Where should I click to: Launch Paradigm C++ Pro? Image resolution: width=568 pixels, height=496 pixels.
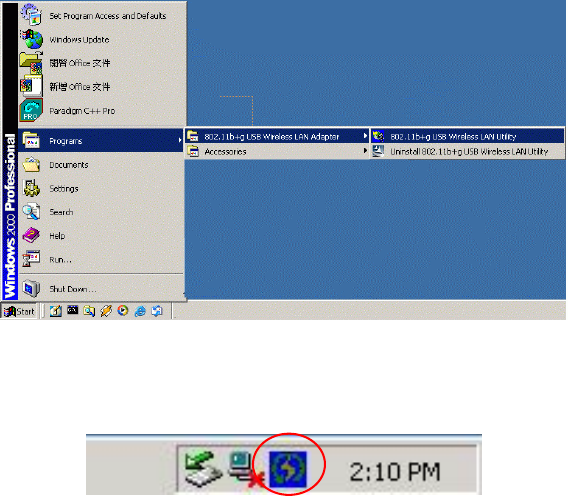102,111
